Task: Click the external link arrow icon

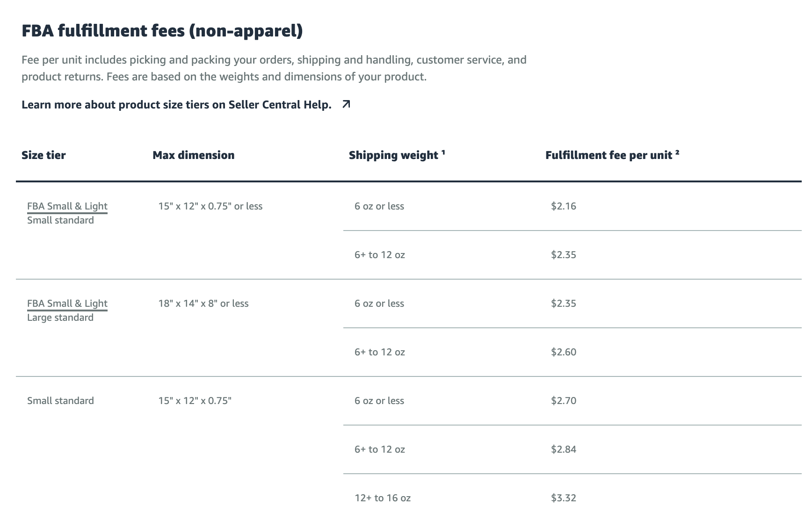Action: pos(346,104)
